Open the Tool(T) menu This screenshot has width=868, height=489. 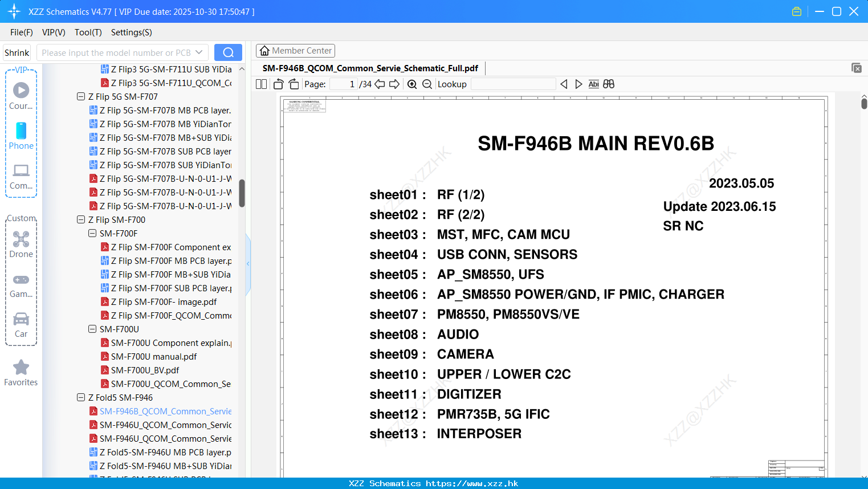88,32
